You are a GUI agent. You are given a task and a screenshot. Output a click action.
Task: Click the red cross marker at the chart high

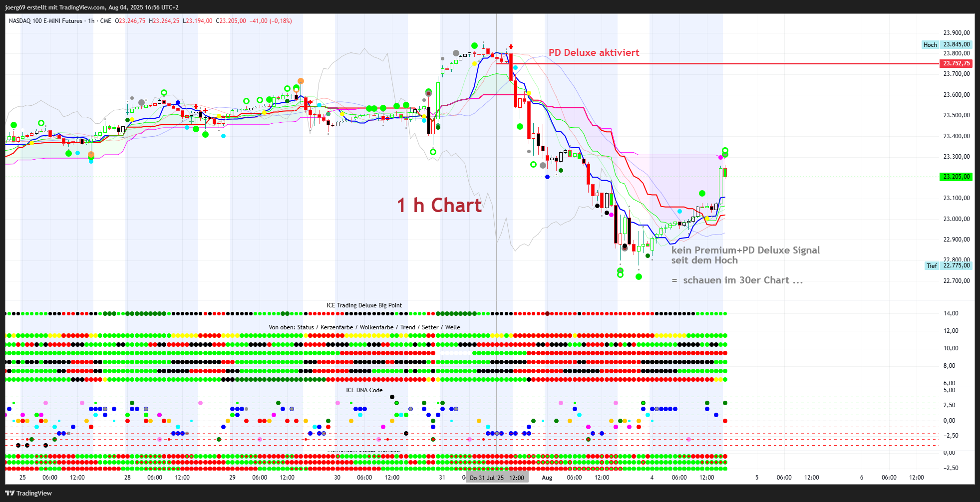pyautogui.click(x=511, y=46)
